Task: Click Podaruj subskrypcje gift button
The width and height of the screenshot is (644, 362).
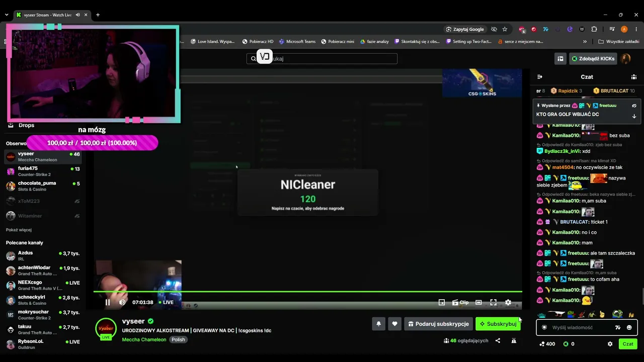Action: click(x=438, y=324)
